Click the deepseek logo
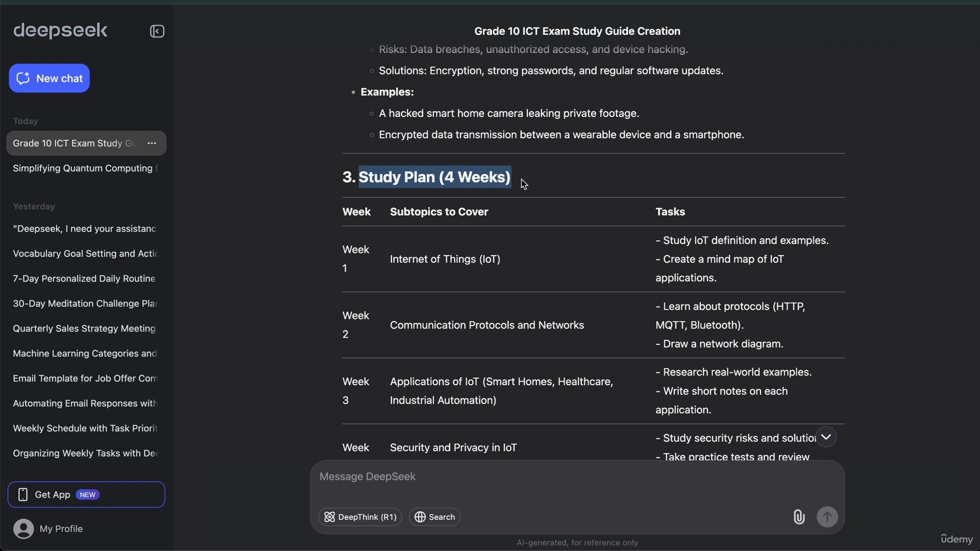The height and width of the screenshot is (551, 980). [x=60, y=31]
